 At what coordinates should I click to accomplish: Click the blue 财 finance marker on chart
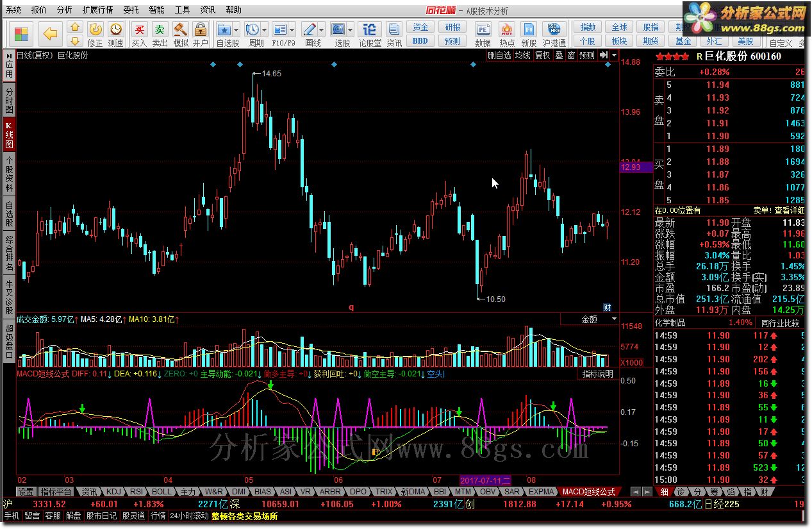[x=607, y=307]
